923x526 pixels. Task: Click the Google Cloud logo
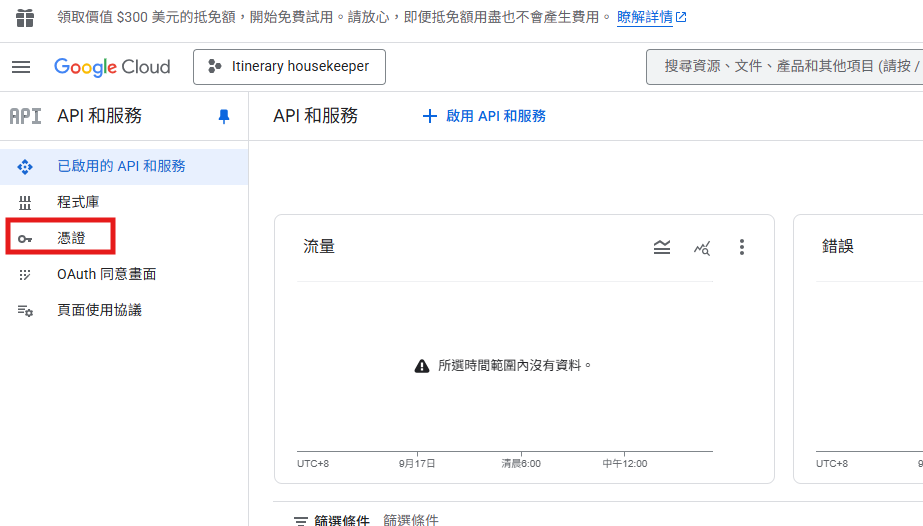(112, 67)
